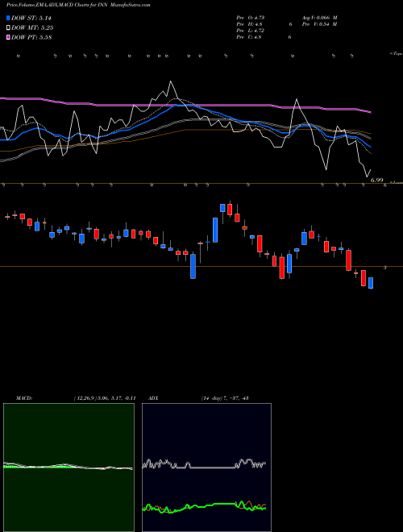
Task: Click the MACD panel title label
Action: (x=24, y=398)
